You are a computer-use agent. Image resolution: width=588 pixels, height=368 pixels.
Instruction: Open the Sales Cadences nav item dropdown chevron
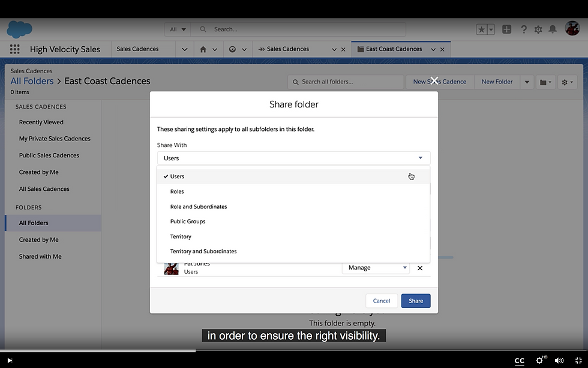click(185, 49)
